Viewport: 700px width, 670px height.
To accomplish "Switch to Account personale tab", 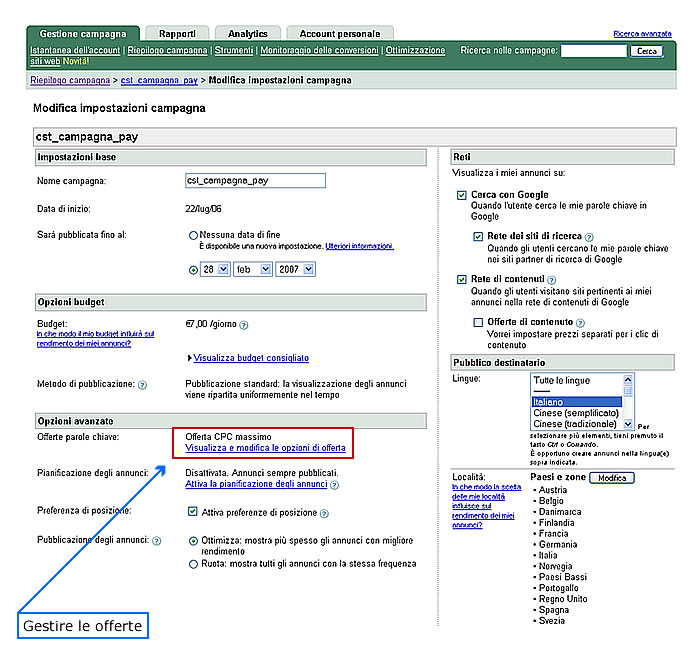I will [340, 34].
